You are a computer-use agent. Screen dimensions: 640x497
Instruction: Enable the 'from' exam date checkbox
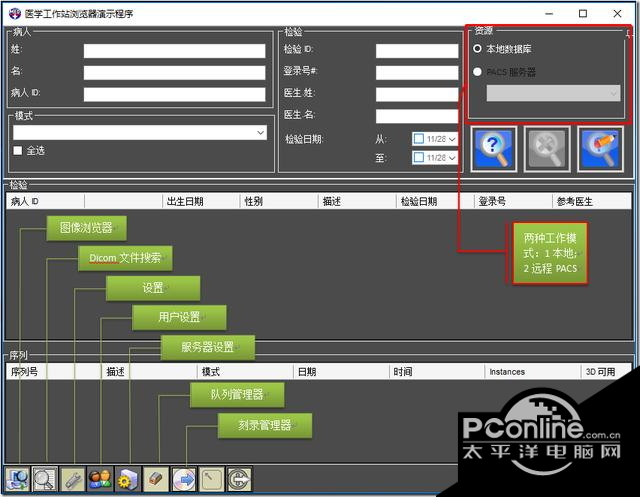pos(418,139)
